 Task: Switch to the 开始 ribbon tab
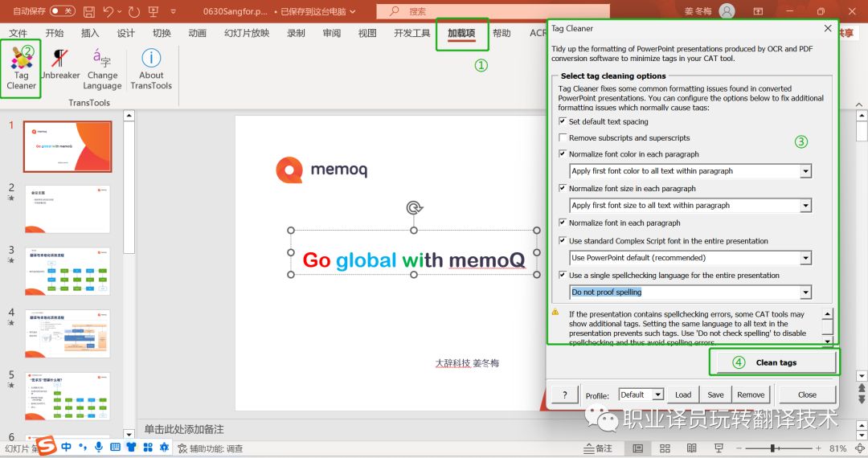pos(55,33)
